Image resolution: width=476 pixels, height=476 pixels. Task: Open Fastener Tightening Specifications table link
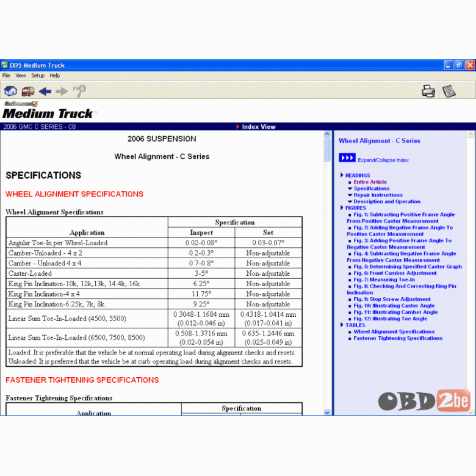[x=398, y=338]
